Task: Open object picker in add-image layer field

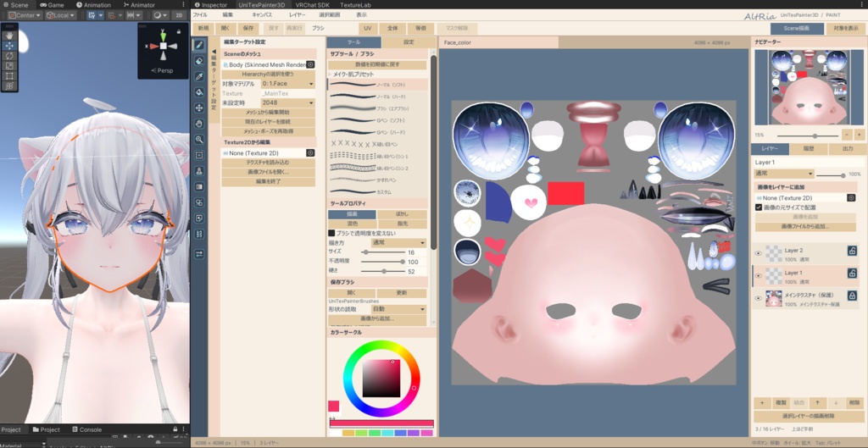Action: pyautogui.click(x=851, y=197)
